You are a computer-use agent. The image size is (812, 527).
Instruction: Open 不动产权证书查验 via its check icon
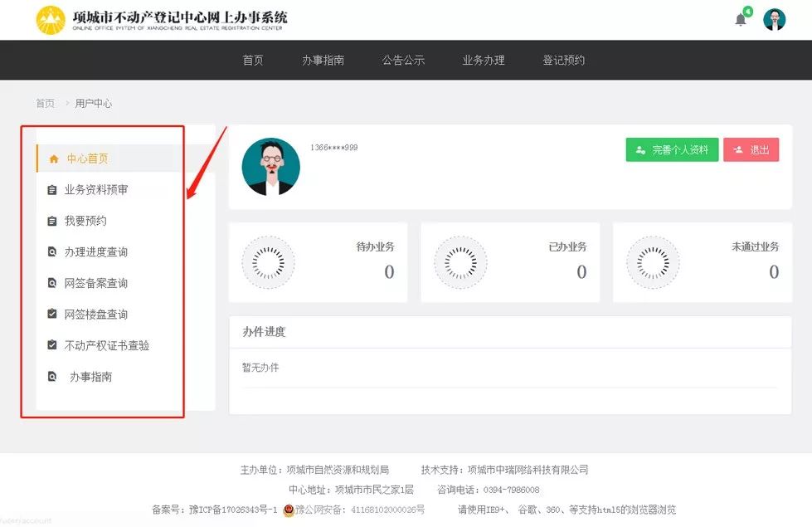[51, 345]
